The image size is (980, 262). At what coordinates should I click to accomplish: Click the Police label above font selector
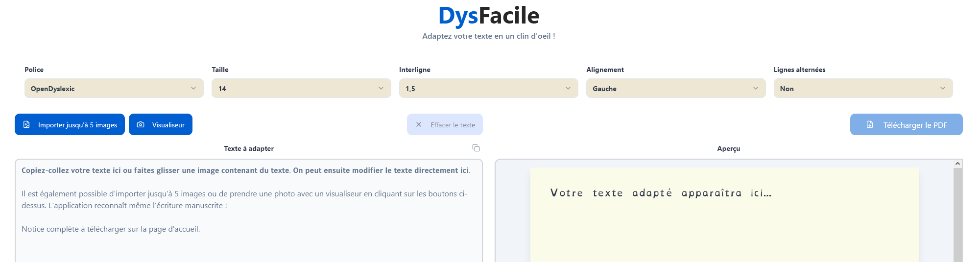point(34,70)
